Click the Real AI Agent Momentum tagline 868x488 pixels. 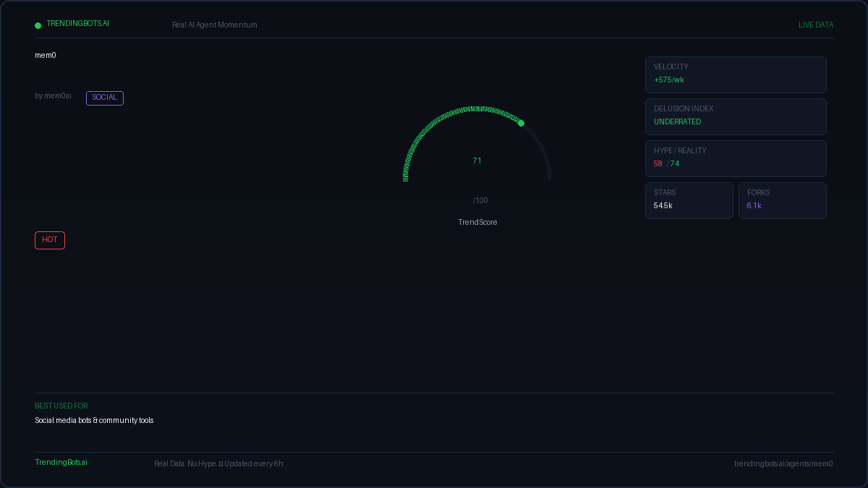pyautogui.click(x=215, y=25)
